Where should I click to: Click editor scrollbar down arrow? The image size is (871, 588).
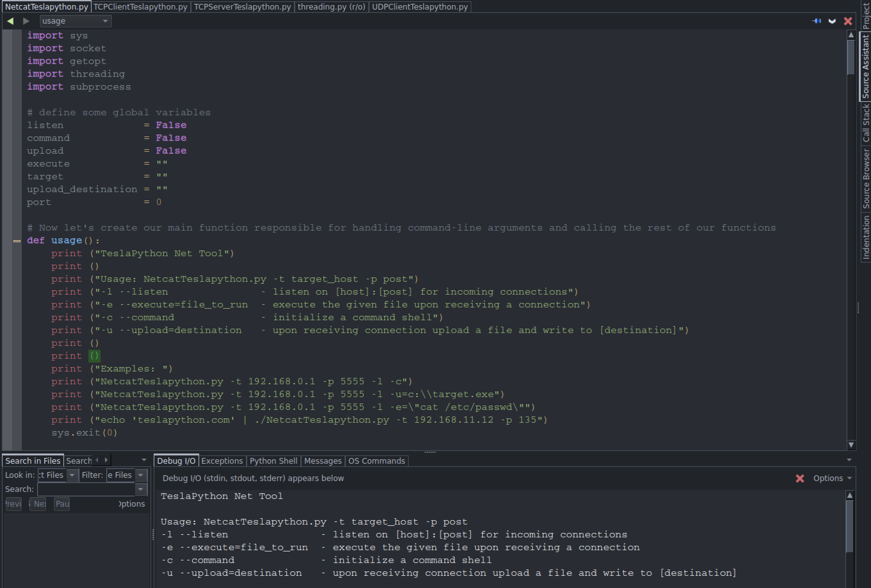[x=851, y=445]
